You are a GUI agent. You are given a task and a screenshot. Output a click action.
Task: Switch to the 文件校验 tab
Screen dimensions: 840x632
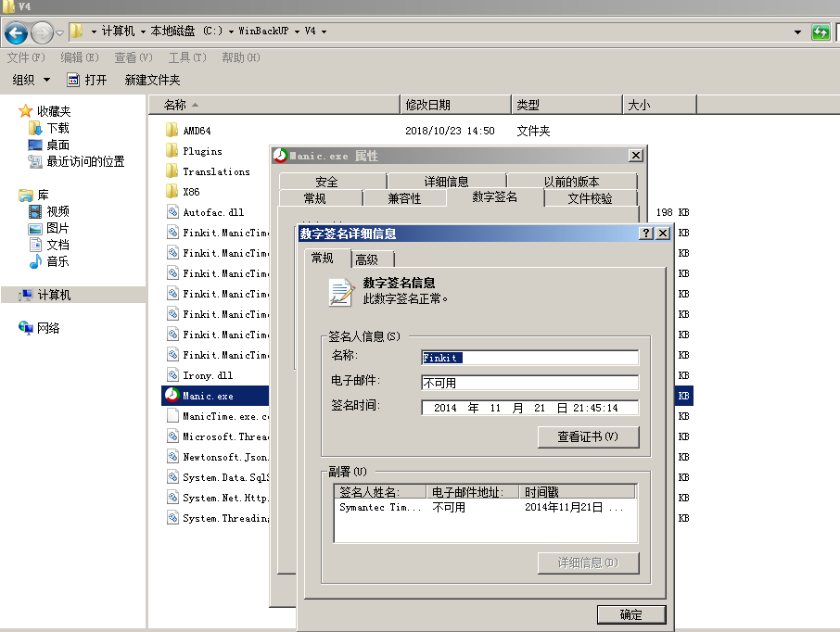click(x=591, y=198)
